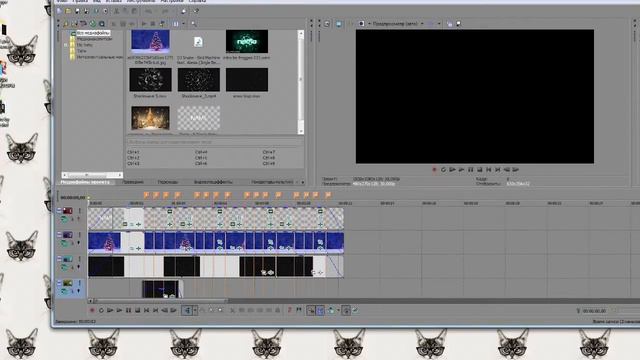Click Pause under the preview window
This screenshot has height=360, width=640.
(470, 169)
